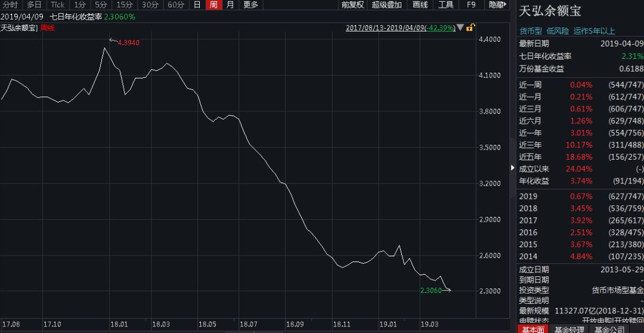
Task: Click the 最新规模 11327.07亿 value
Action: pyautogui.click(x=599, y=310)
